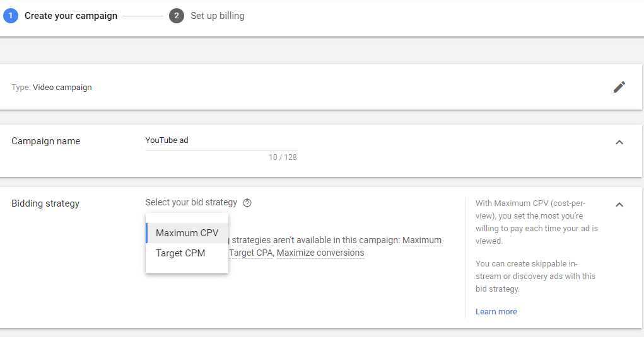
Task: Select Maximum CPV from the dropdown
Action: 187,233
